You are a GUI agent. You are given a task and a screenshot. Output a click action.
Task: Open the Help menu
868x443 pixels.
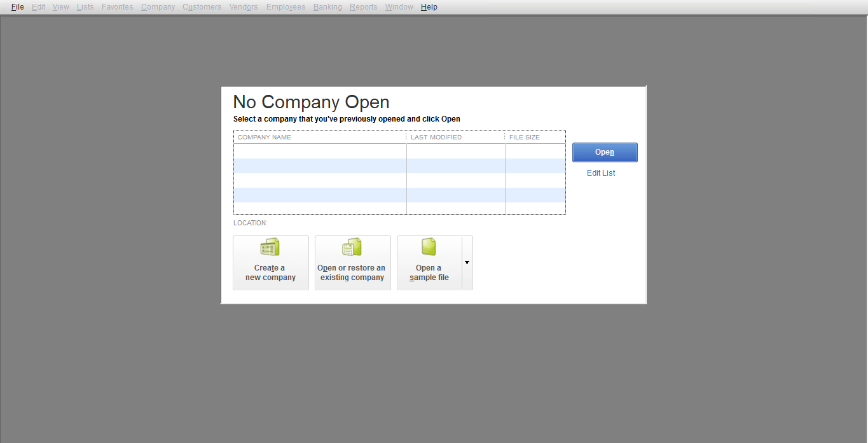429,6
